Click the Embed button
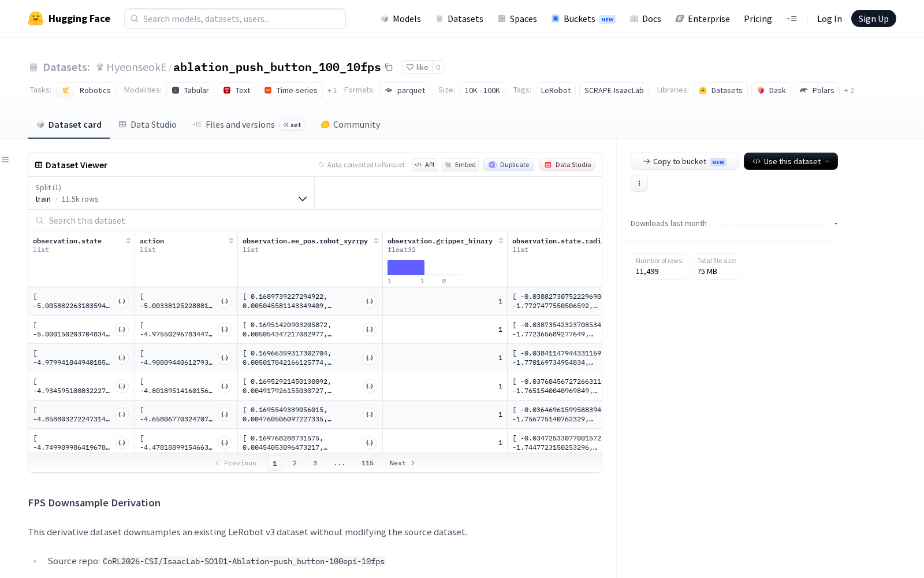 point(460,165)
